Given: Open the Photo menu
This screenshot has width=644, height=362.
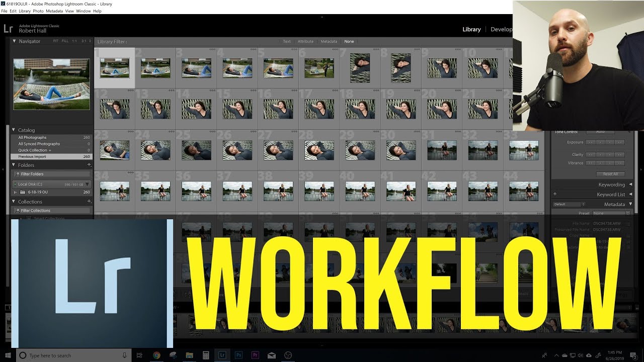Looking at the screenshot, I should 38,11.
